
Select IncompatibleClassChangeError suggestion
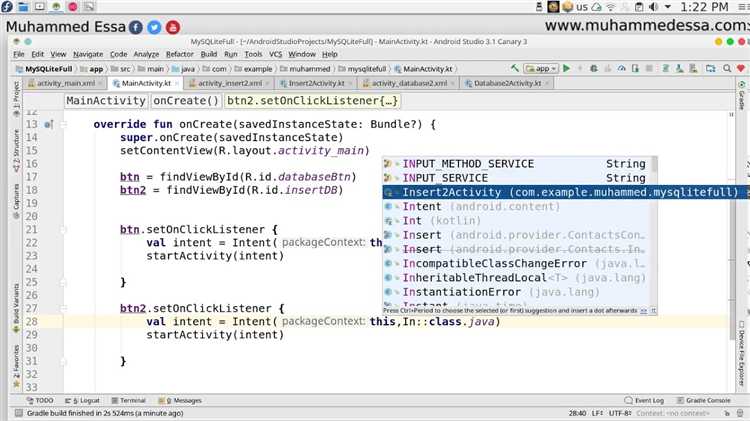pos(517,264)
